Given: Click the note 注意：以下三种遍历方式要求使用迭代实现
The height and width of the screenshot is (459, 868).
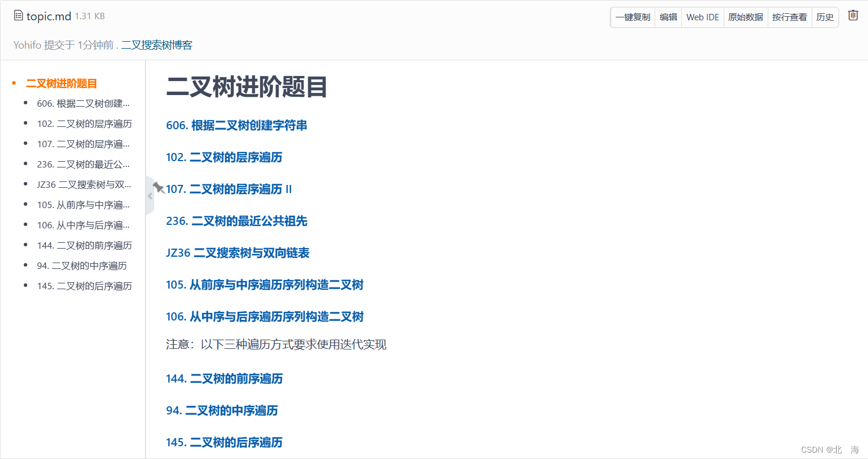Looking at the screenshot, I should 276,345.
